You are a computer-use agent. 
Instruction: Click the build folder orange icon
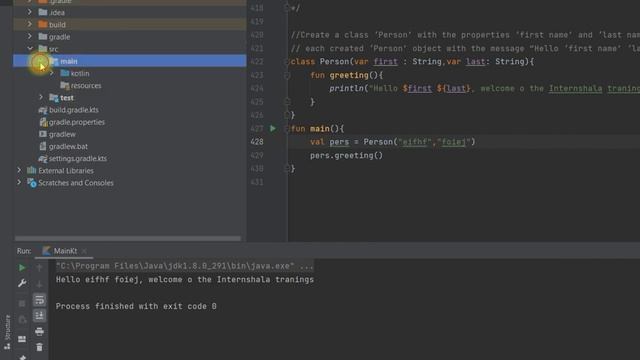42,24
